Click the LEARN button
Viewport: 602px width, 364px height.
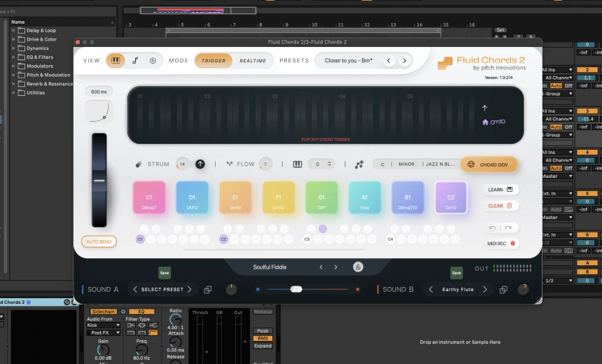pyautogui.click(x=500, y=190)
